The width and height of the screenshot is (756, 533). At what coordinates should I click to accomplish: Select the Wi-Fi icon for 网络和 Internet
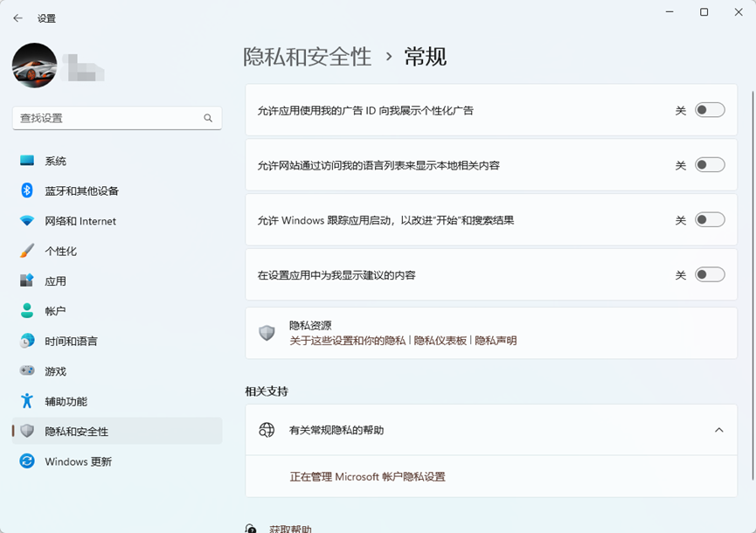coord(27,221)
